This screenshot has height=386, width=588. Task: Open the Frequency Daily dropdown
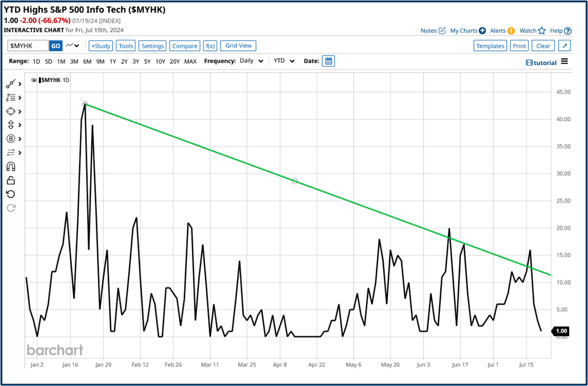[251, 61]
